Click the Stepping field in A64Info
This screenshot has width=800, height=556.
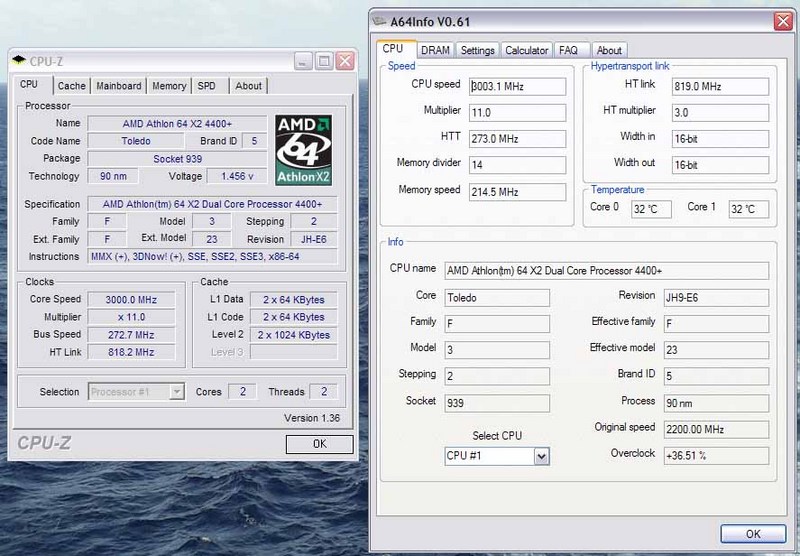pyautogui.click(x=497, y=376)
